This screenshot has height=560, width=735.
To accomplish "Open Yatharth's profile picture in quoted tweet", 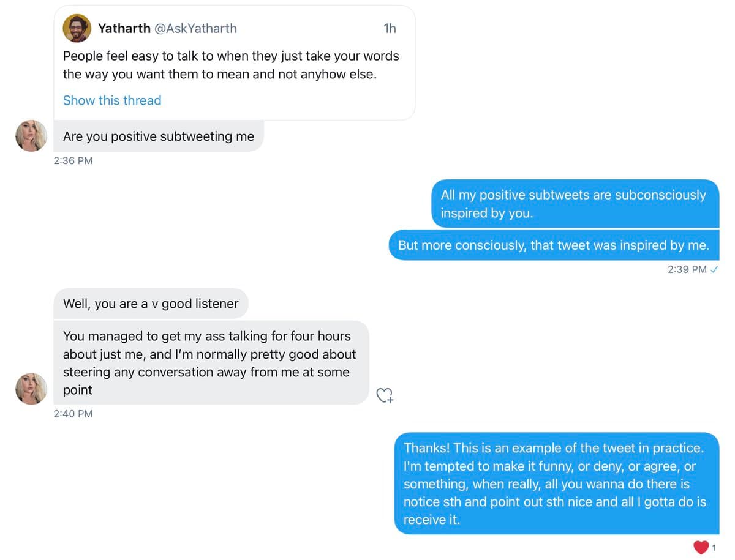I will point(77,28).
